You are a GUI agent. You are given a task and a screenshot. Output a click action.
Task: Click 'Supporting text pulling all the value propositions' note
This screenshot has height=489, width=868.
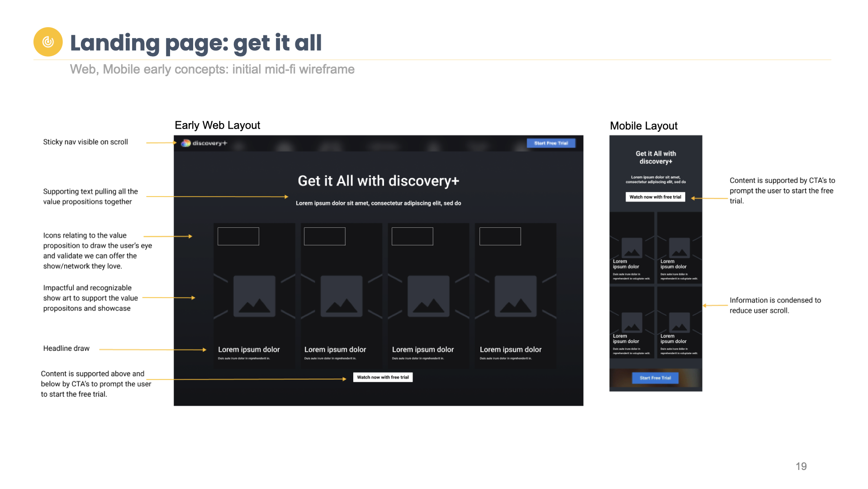[x=90, y=197]
